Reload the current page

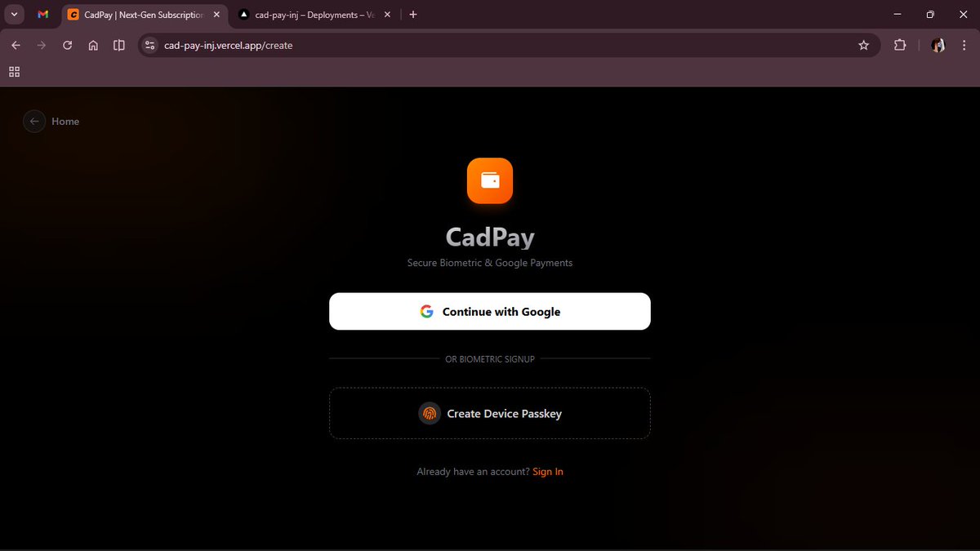(68, 46)
